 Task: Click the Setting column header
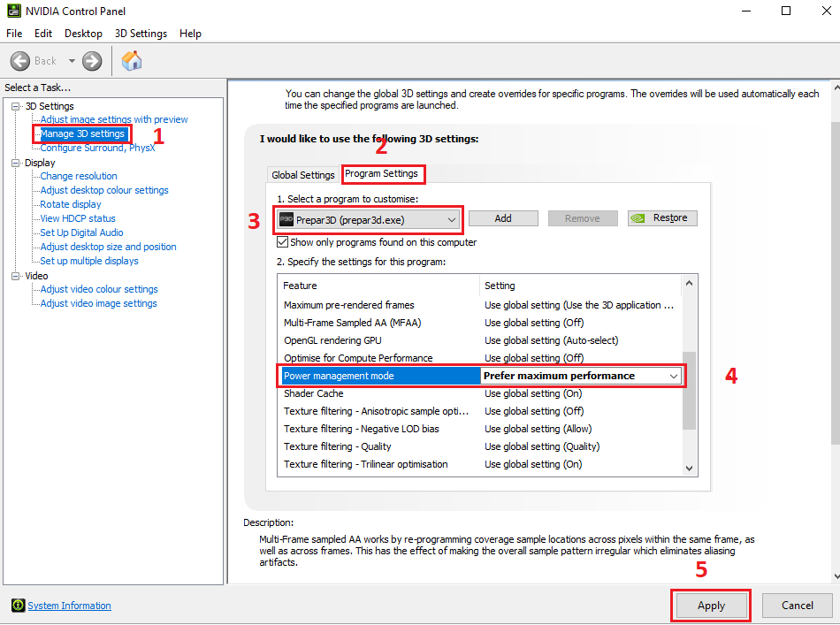point(581,286)
